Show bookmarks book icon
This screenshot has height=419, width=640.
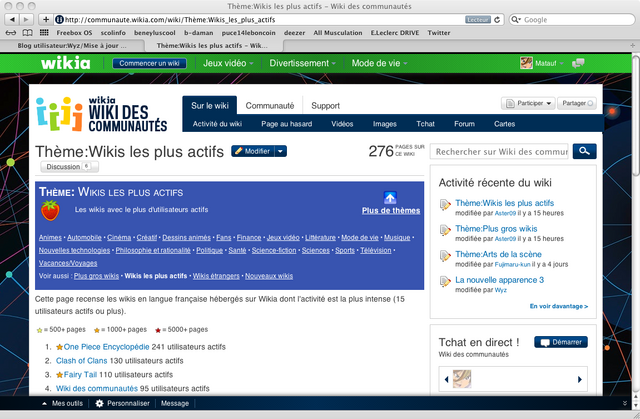pos(27,33)
